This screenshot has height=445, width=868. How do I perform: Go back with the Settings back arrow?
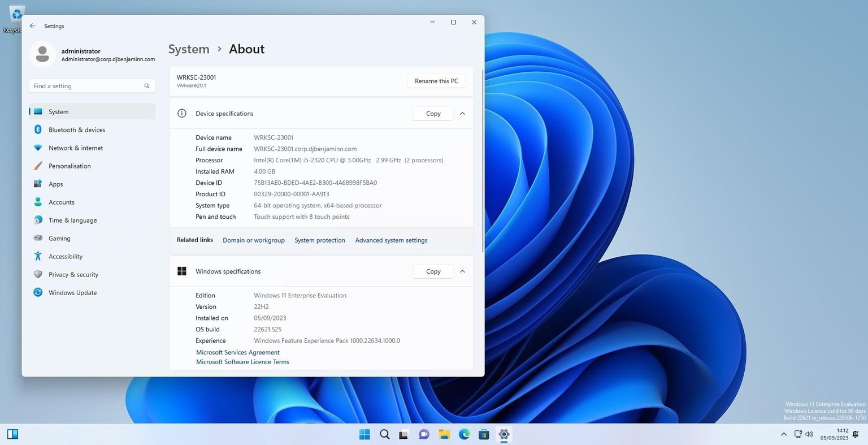(x=32, y=26)
